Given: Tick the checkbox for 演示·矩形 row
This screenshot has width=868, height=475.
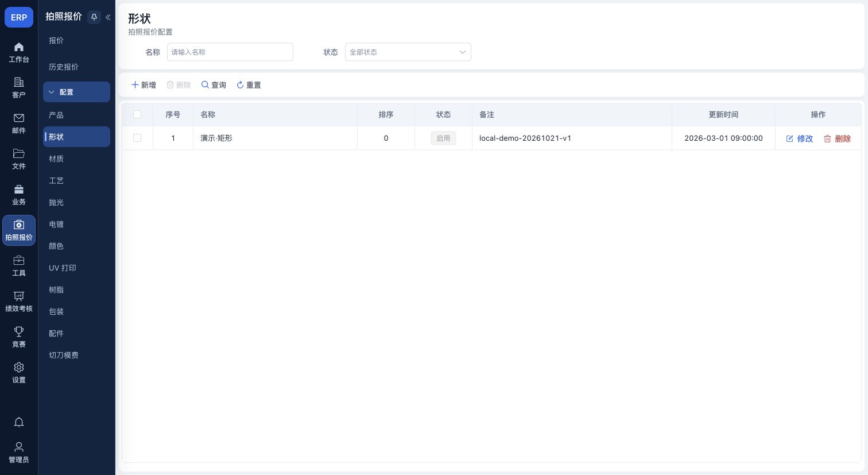Looking at the screenshot, I should [137, 138].
